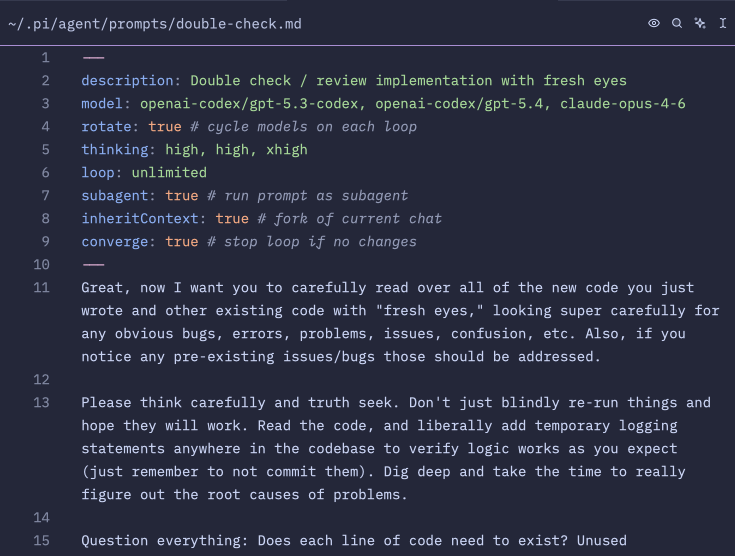Image resolution: width=735 pixels, height=556 pixels.
Task: Click the AI sparkles icon
Action: [x=700, y=23]
